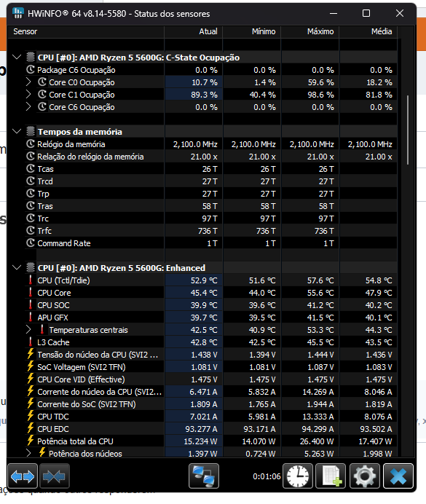This screenshot has height=504, width=426.
Task: Click the 0:01:06 elapsed time display
Action: (x=267, y=476)
